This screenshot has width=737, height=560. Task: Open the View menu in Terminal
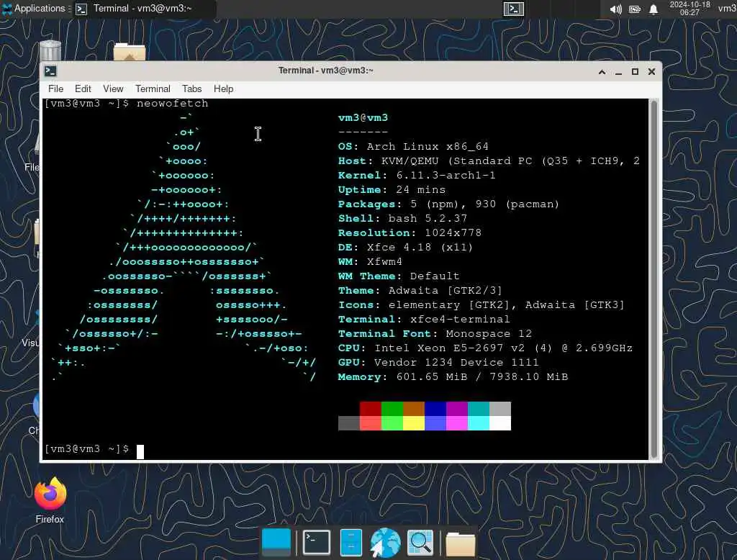[113, 89]
